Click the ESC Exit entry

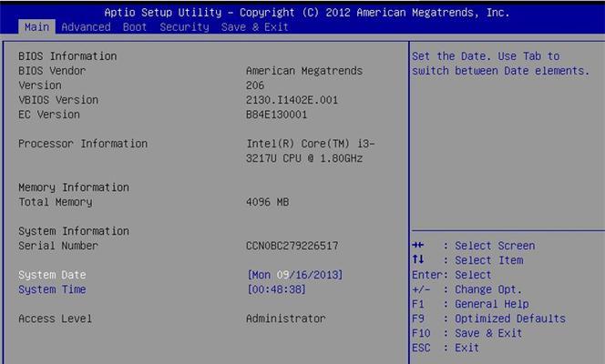point(446,348)
